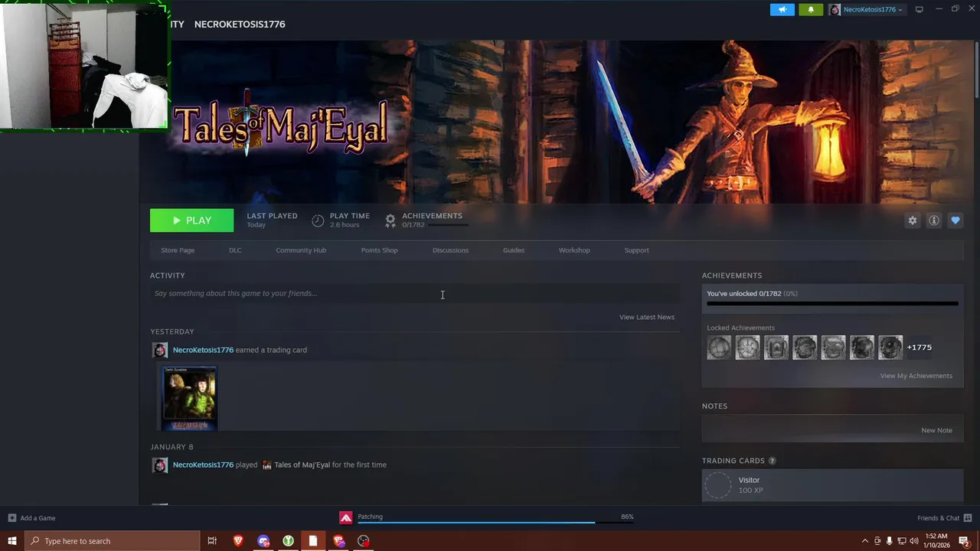Switch to Big Picture mode monitor icon

[x=920, y=9]
